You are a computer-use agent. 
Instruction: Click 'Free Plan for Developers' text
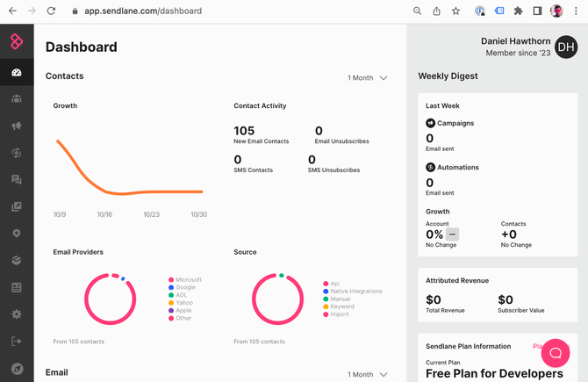coord(494,373)
